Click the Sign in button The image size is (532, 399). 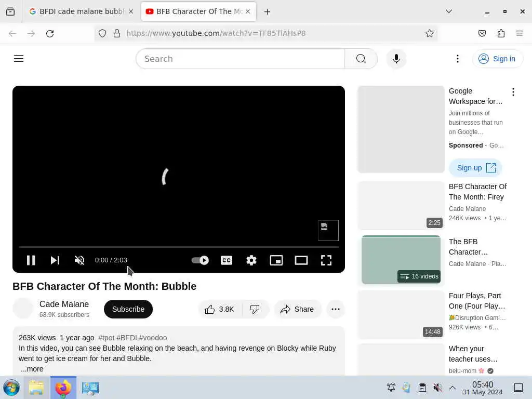coord(497,59)
